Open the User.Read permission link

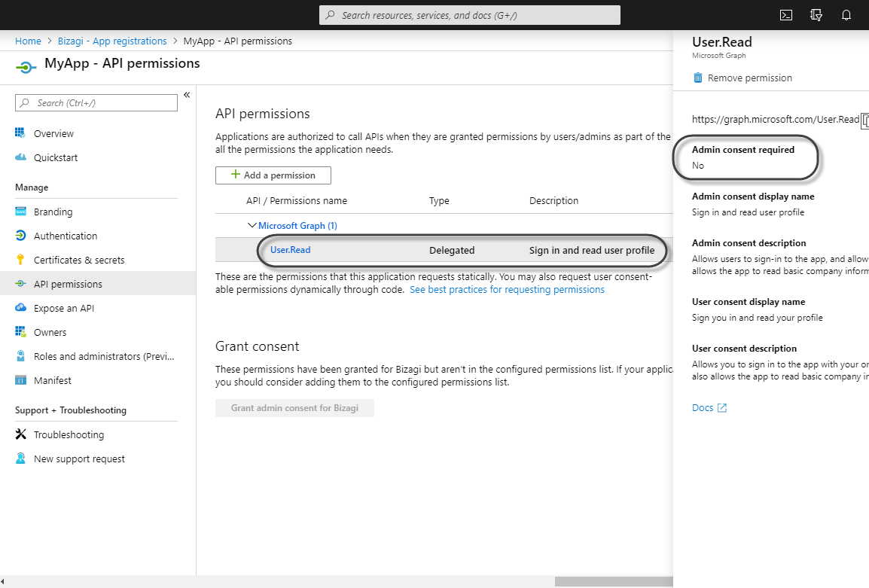[x=291, y=250]
